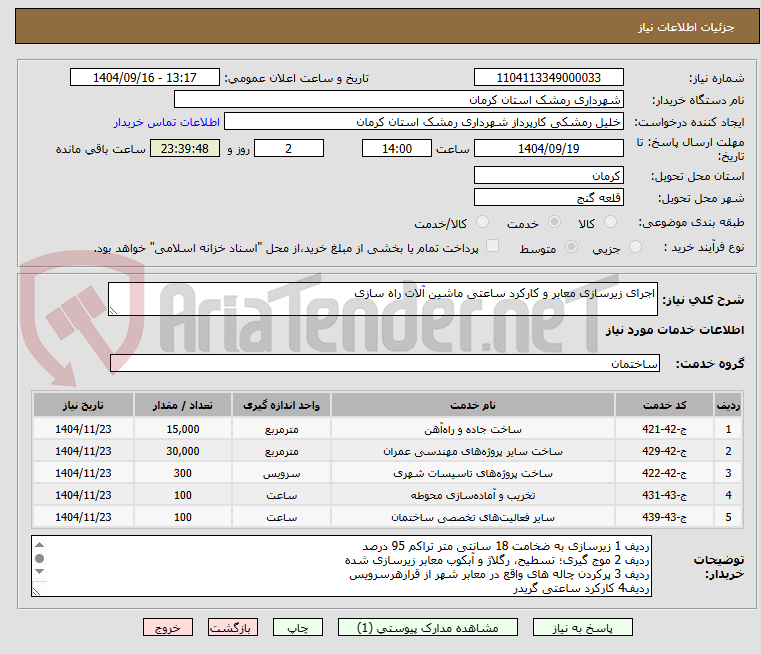Click the remaining time 23:39:48 field

pyautogui.click(x=185, y=148)
